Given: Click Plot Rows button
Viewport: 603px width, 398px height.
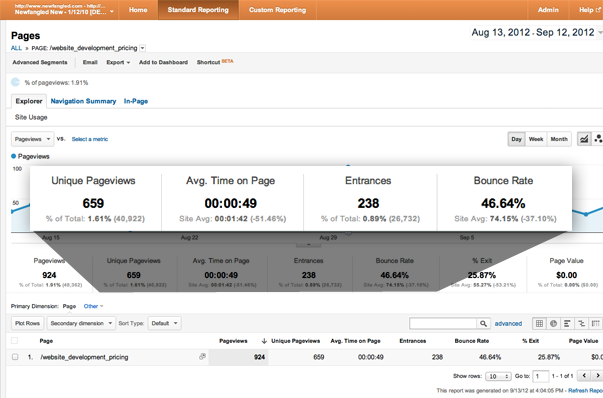Looking at the screenshot, I should [x=27, y=323].
